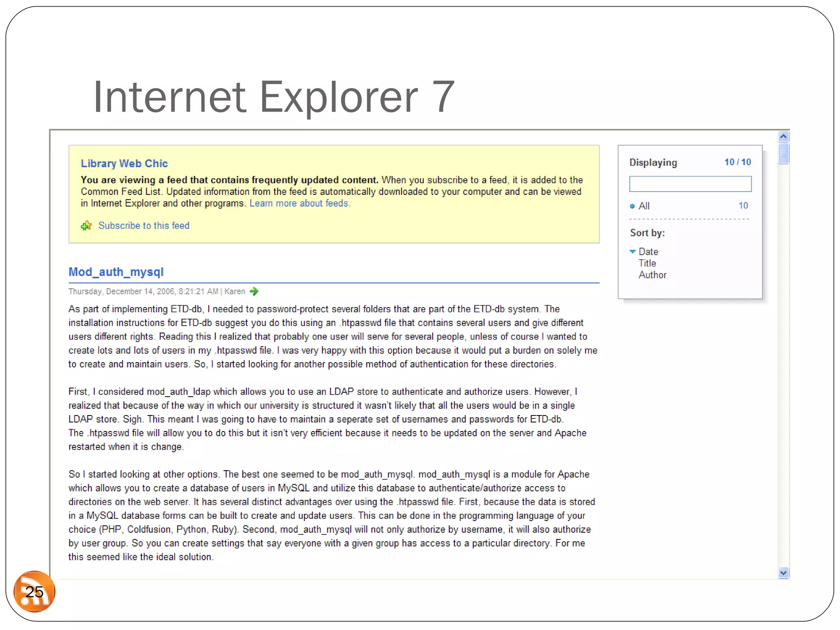Select the All filter option
Viewport: 840px width, 630px height.
(644, 206)
